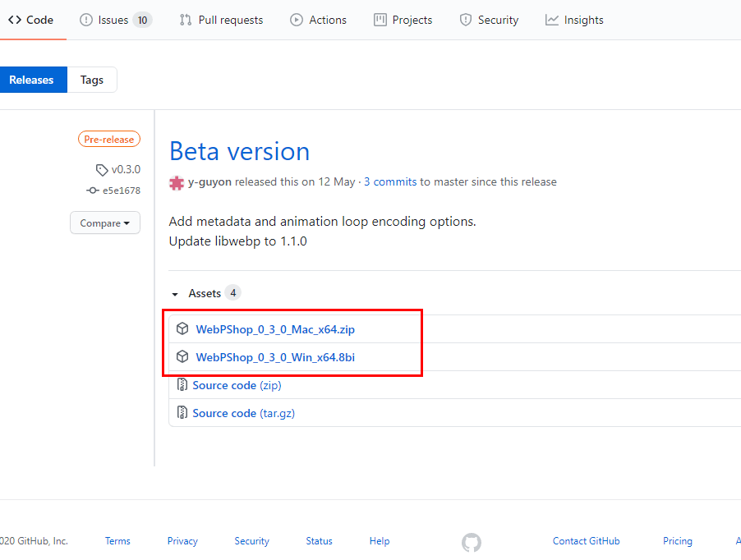
Task: Click the GitHub Octocat footer logo
Action: pyautogui.click(x=472, y=543)
